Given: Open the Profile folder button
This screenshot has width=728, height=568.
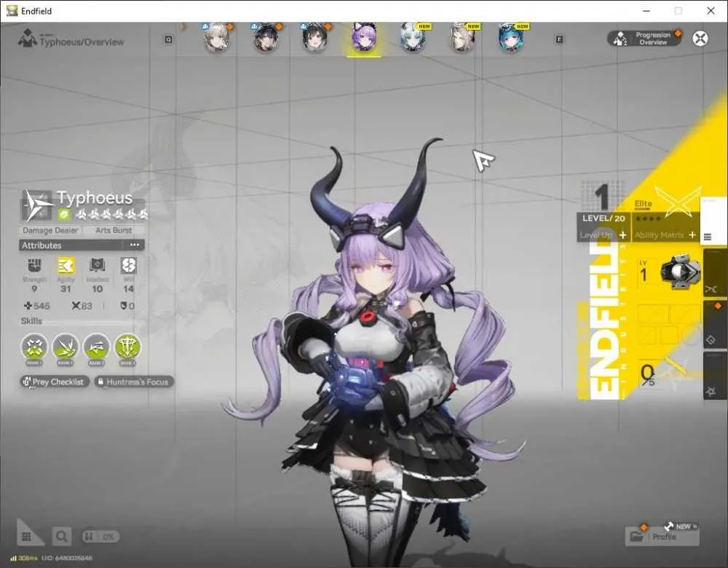Looking at the screenshot, I should (662, 537).
